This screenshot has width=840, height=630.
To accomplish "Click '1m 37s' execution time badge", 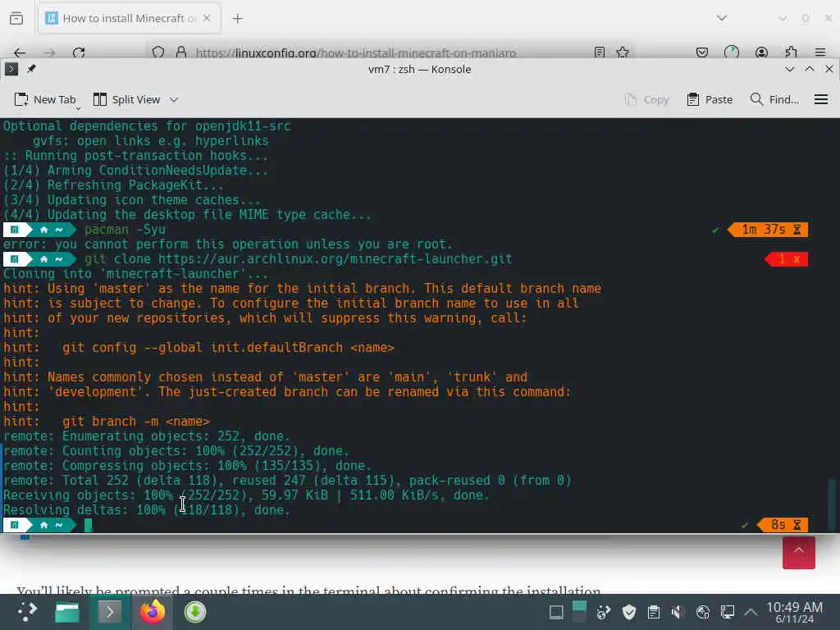I will pyautogui.click(x=768, y=230).
